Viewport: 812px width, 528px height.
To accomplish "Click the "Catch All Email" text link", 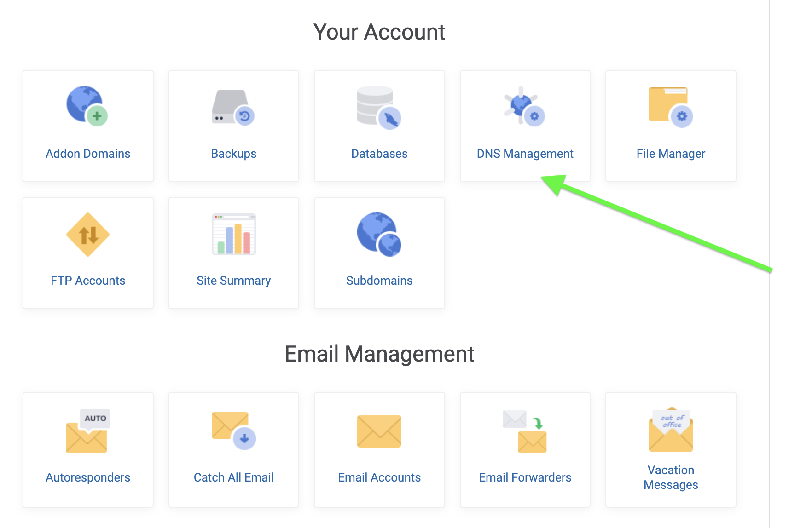I will pos(233,477).
